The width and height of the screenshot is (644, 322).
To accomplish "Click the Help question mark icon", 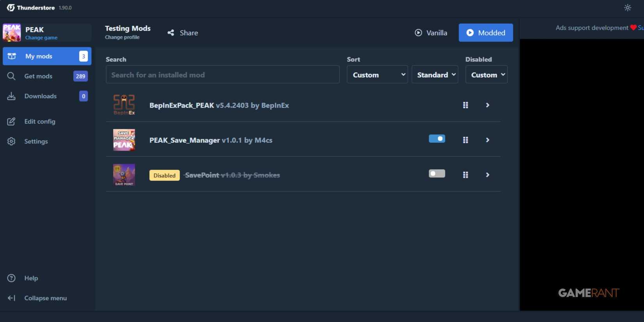I will 11,278.
